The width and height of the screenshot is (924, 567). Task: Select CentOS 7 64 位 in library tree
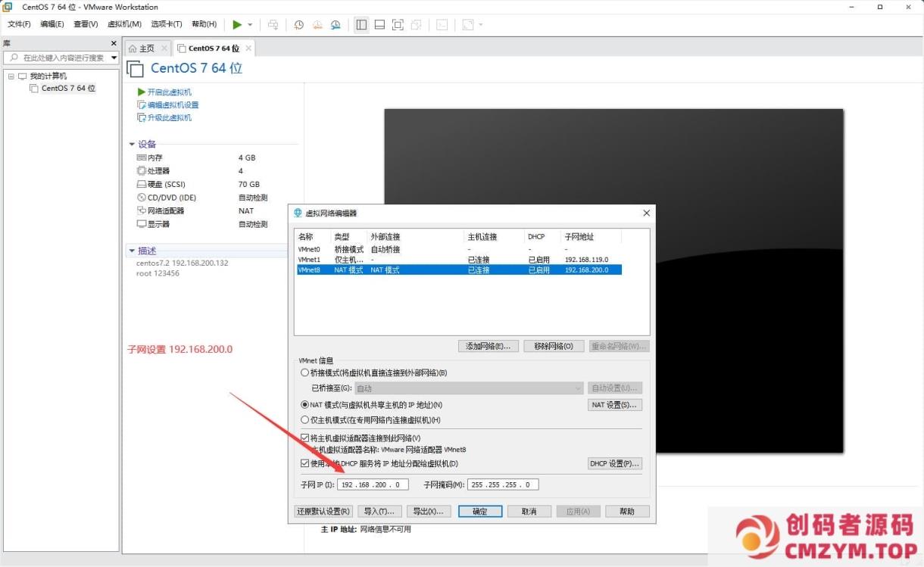pyautogui.click(x=68, y=89)
